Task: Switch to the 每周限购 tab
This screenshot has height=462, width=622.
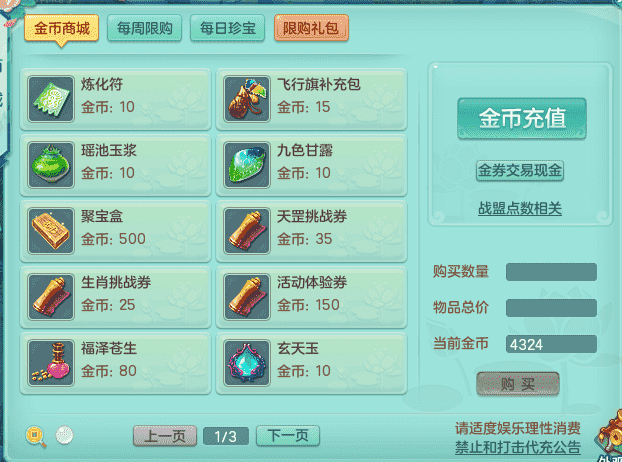Action: click(x=144, y=28)
